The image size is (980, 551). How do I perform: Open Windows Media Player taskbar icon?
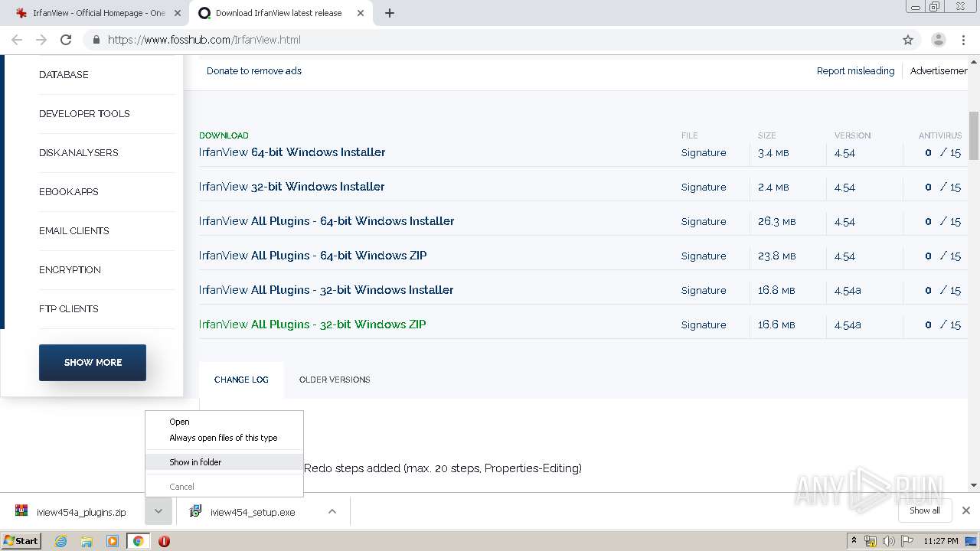tap(113, 541)
